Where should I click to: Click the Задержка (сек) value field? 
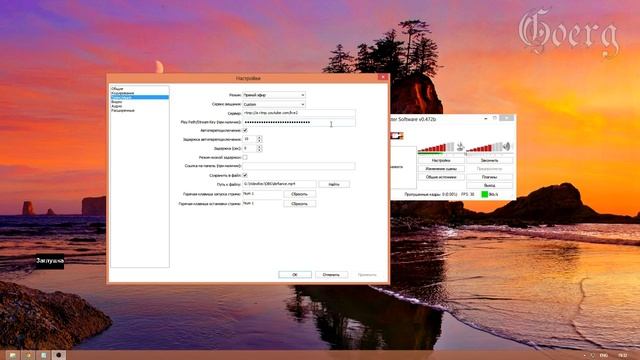click(x=249, y=149)
